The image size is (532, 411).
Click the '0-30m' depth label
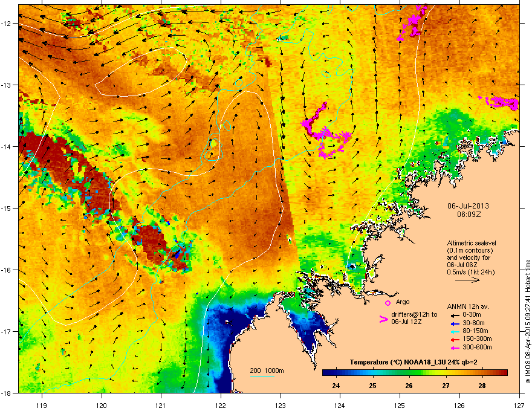click(x=472, y=315)
